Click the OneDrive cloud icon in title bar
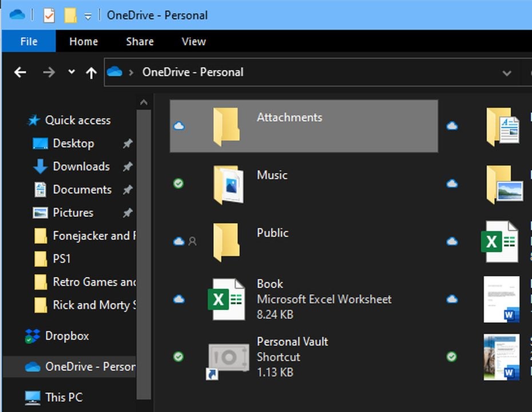The height and width of the screenshot is (412, 532). [17, 15]
